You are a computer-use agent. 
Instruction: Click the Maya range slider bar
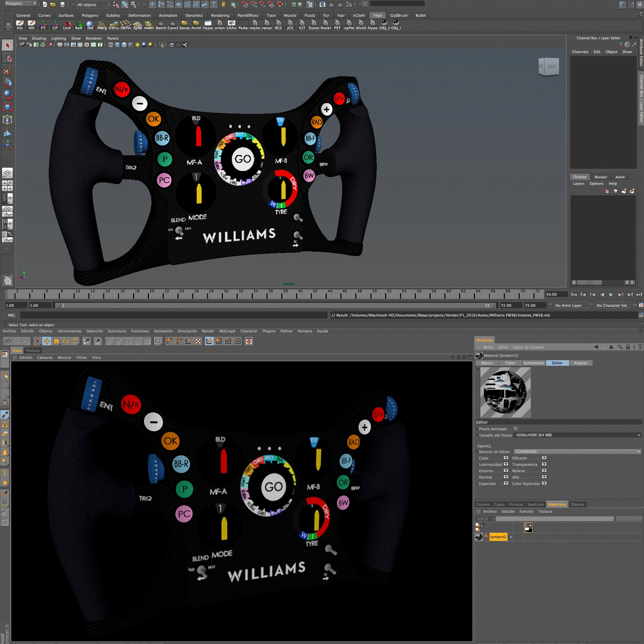[276, 305]
